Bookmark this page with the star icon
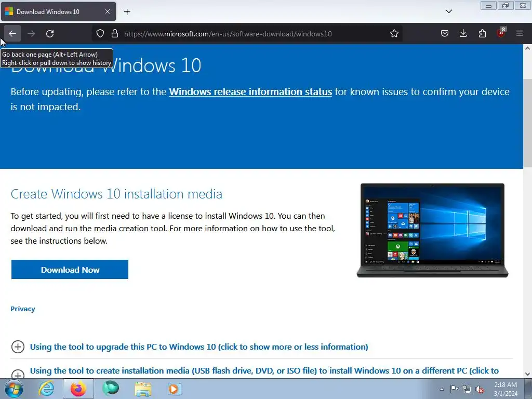The image size is (532, 399). pos(394,34)
